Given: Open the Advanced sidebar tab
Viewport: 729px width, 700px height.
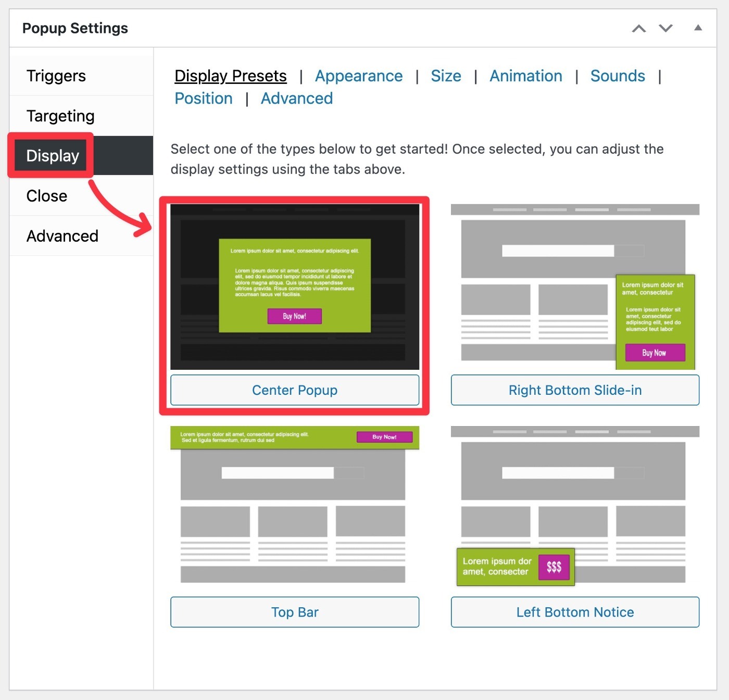Looking at the screenshot, I should click(x=81, y=236).
